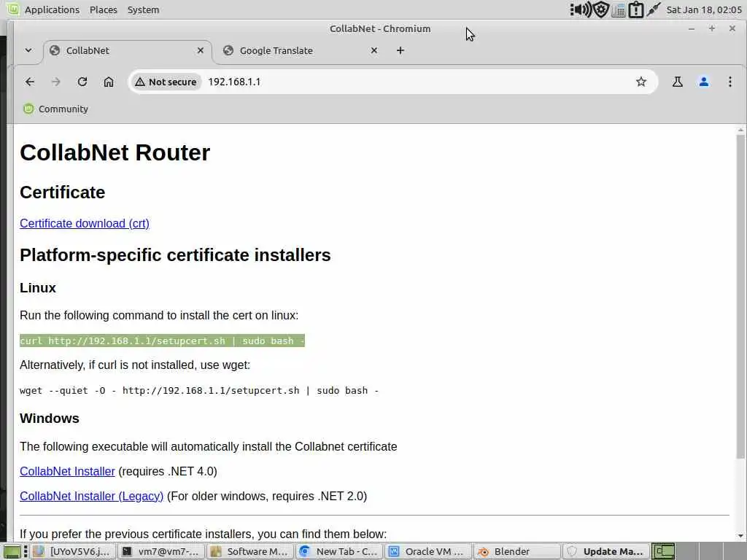Click the Not secure site info chip
Viewport: 747px width, 560px height.
click(x=166, y=82)
